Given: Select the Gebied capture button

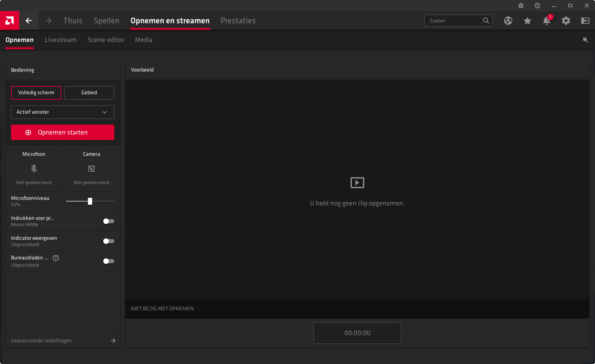Looking at the screenshot, I should click(x=89, y=93).
